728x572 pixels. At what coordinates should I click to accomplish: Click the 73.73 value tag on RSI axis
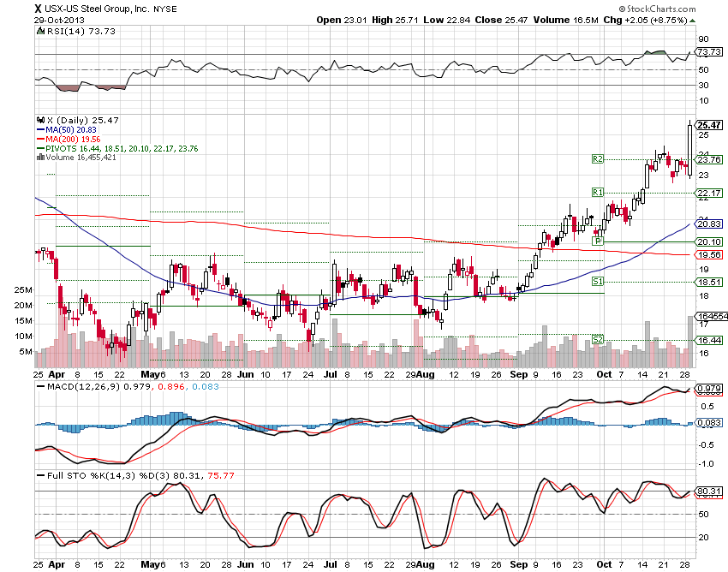[709, 52]
